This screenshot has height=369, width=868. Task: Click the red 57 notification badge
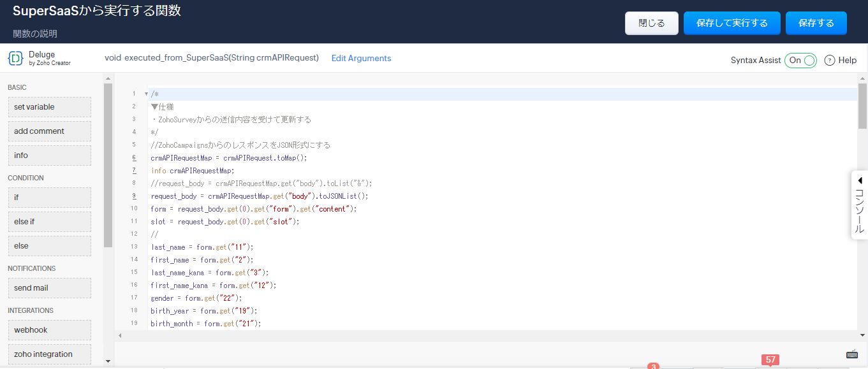[770, 359]
